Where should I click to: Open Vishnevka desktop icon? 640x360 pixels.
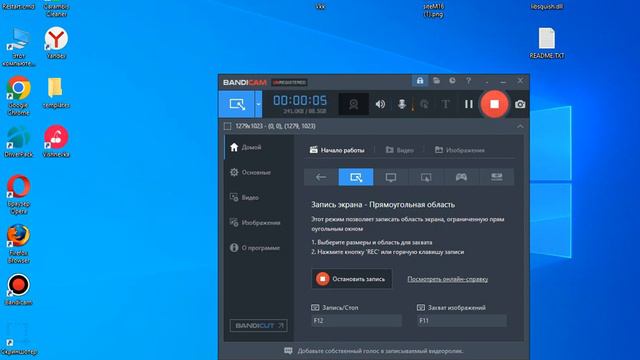point(56,142)
